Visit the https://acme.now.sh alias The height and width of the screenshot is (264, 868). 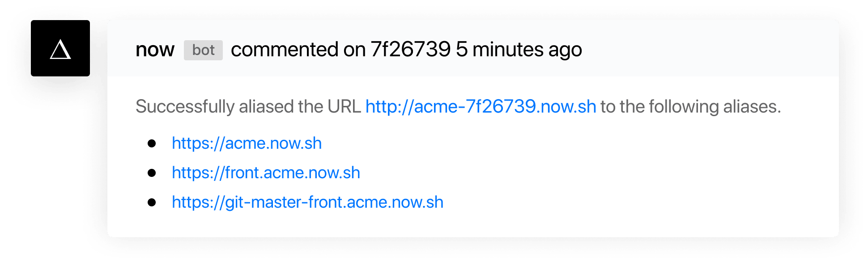click(x=247, y=143)
